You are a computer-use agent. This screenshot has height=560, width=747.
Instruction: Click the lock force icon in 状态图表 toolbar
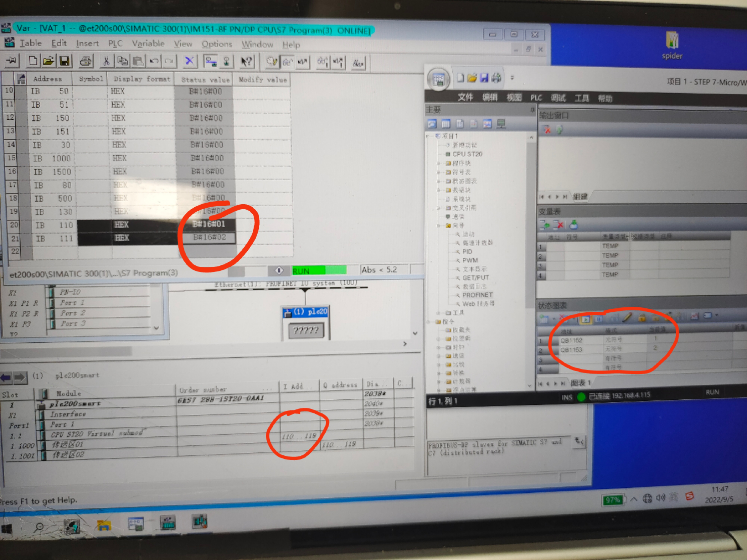coord(642,318)
